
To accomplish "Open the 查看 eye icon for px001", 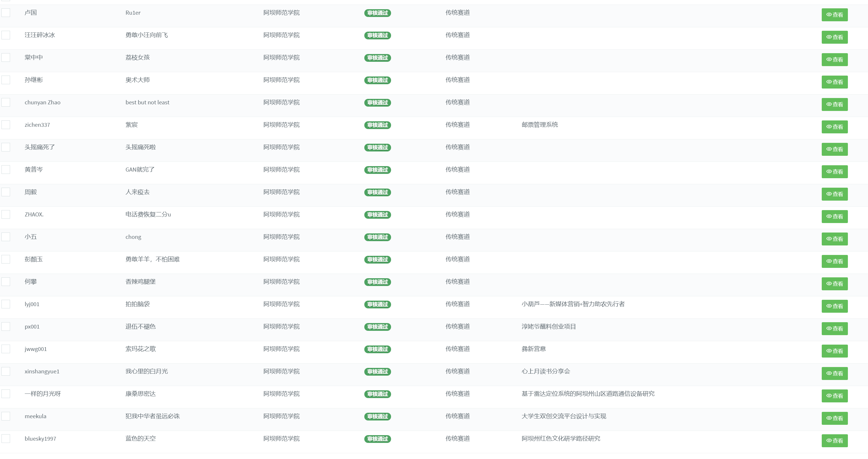I will pyautogui.click(x=834, y=329).
